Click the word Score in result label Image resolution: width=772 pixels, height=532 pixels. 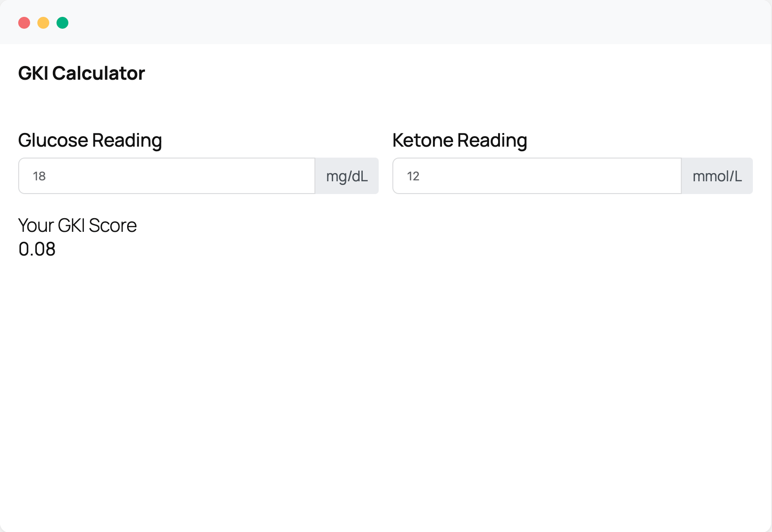coord(113,225)
